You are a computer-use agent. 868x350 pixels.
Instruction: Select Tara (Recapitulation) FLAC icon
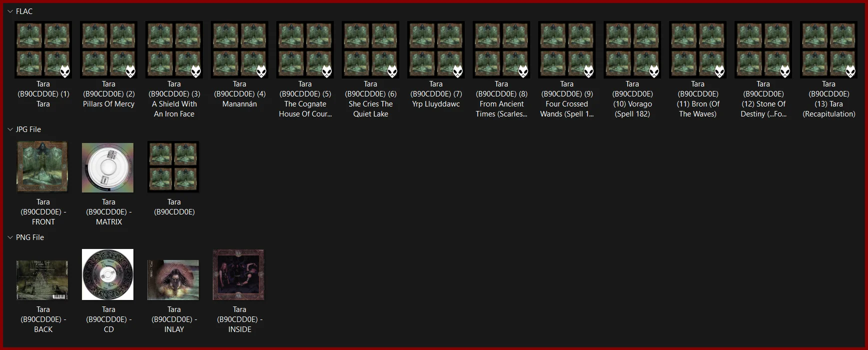pyautogui.click(x=829, y=50)
